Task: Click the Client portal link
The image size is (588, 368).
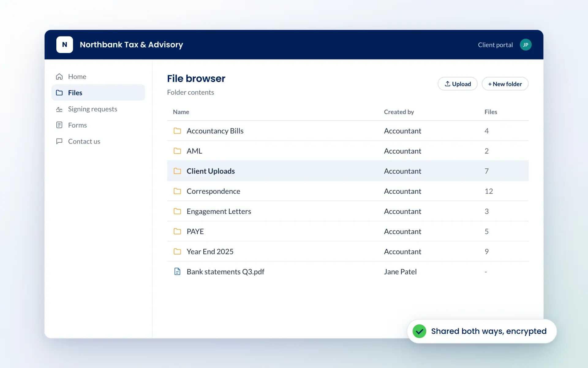Action: tap(495, 45)
